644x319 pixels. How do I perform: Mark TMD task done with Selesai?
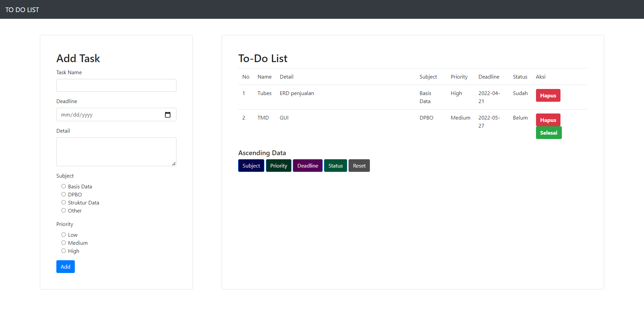pyautogui.click(x=549, y=133)
